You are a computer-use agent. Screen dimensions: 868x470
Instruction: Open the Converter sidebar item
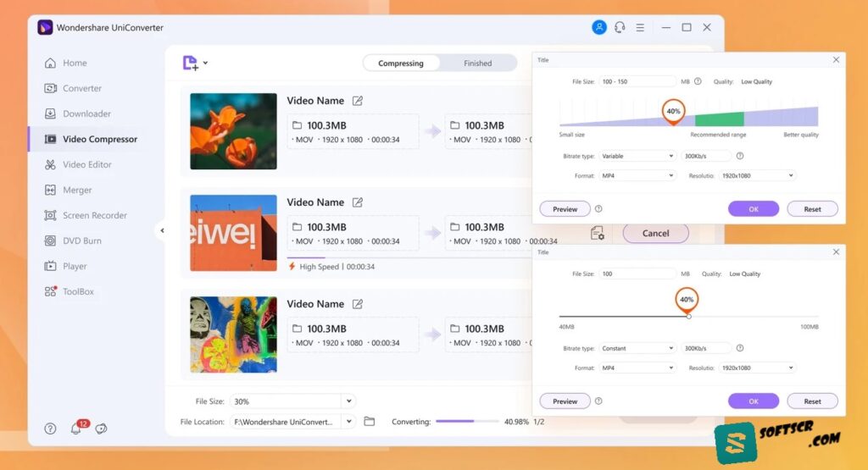(x=73, y=88)
